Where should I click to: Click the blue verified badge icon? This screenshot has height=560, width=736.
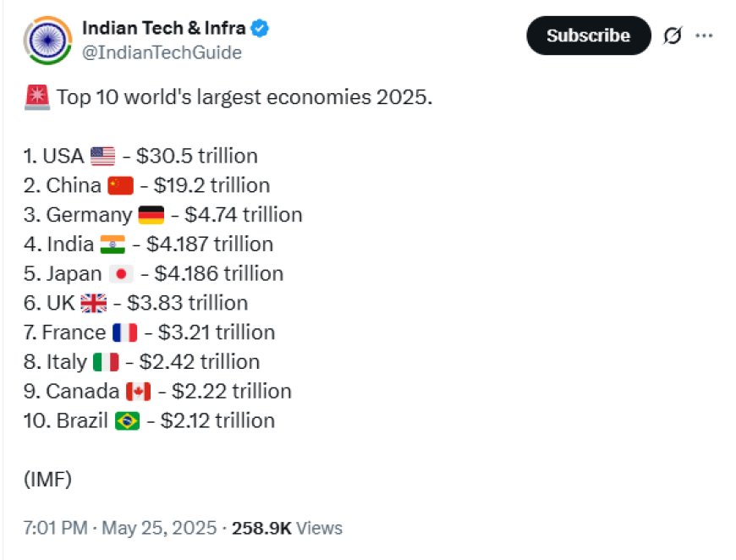tap(260, 28)
